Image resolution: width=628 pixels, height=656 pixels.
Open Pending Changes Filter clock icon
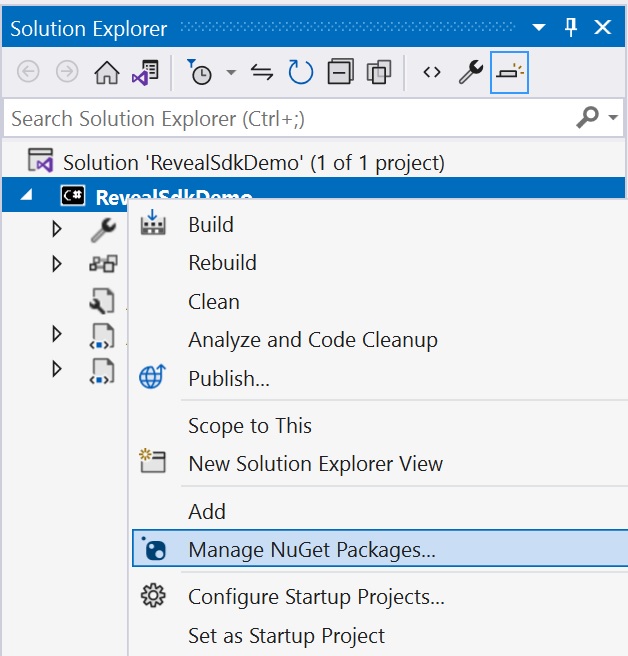coord(199,72)
